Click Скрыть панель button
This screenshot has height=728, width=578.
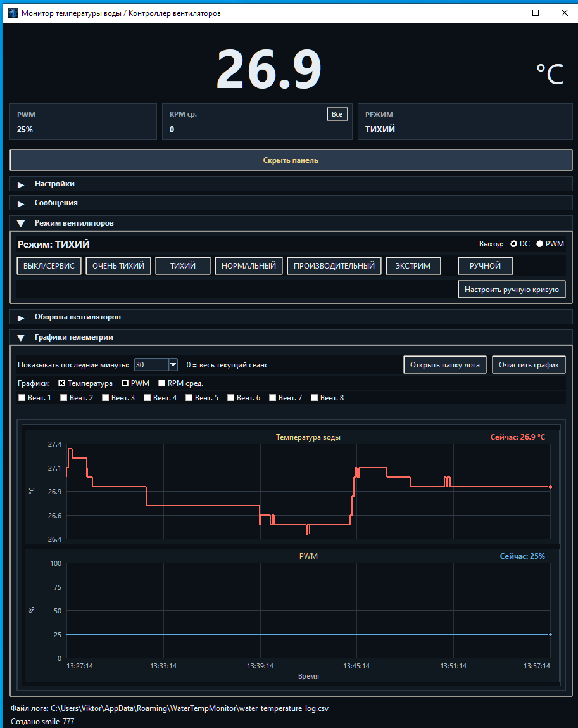pyautogui.click(x=291, y=160)
